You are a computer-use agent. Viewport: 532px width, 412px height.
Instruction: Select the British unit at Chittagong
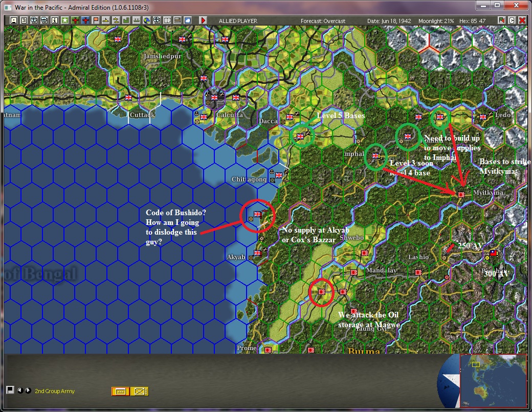[x=279, y=175]
